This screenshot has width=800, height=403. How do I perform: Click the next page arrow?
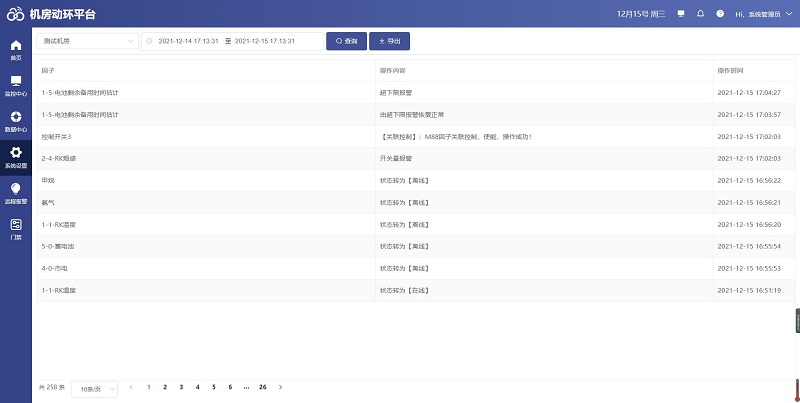(281, 386)
